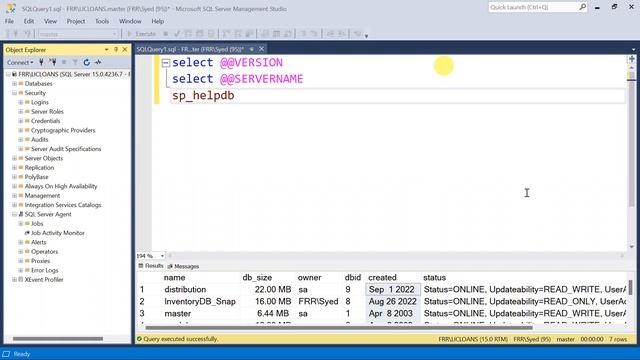Expand the Server Roles folder
The height and width of the screenshot is (360, 640).
click(x=20, y=111)
